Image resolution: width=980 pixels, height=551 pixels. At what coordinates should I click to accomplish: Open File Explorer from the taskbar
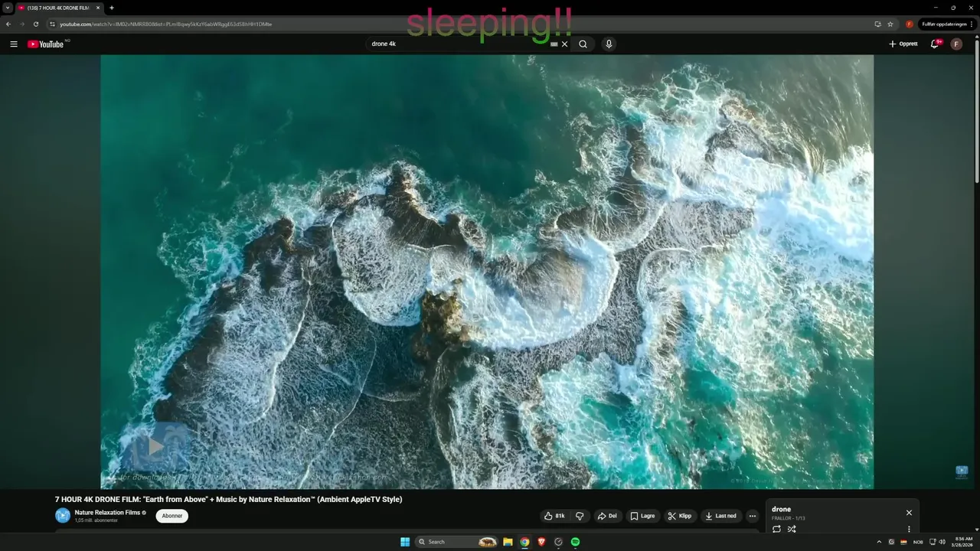coord(508,542)
